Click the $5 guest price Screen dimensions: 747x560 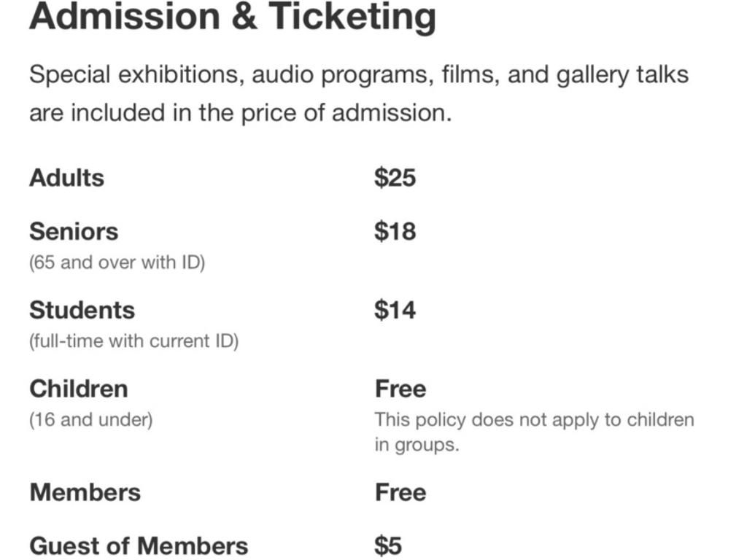pos(388,546)
